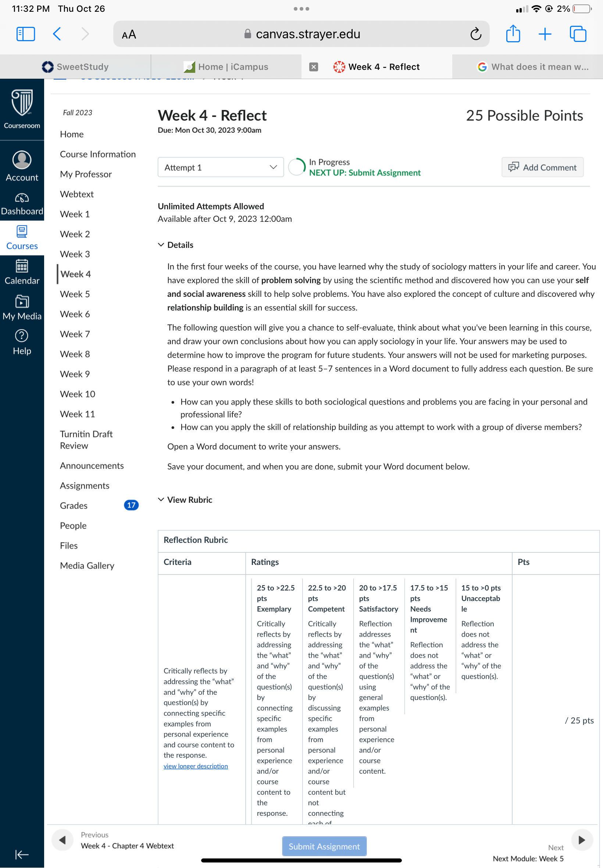Open a new tab with plus icon
This screenshot has width=603, height=868.
click(545, 34)
